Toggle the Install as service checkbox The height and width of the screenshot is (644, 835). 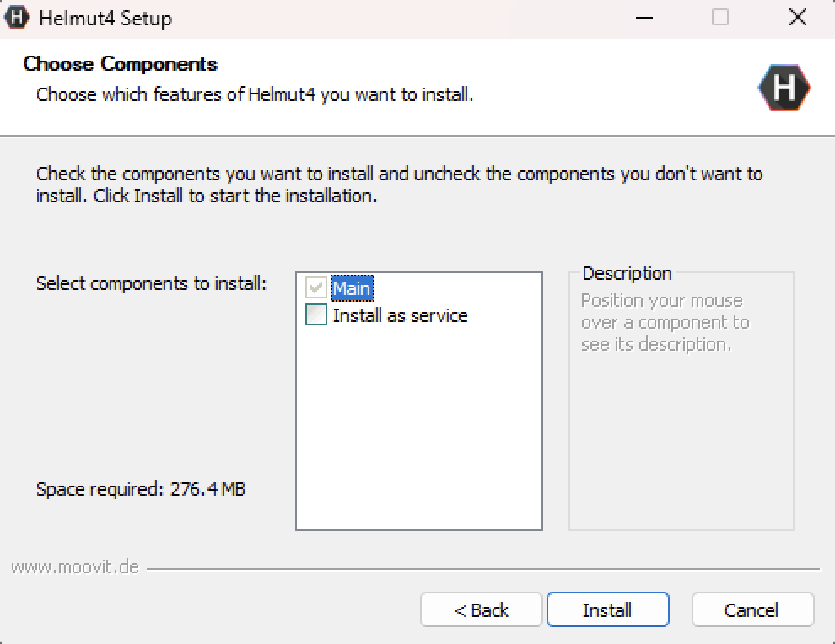click(316, 315)
